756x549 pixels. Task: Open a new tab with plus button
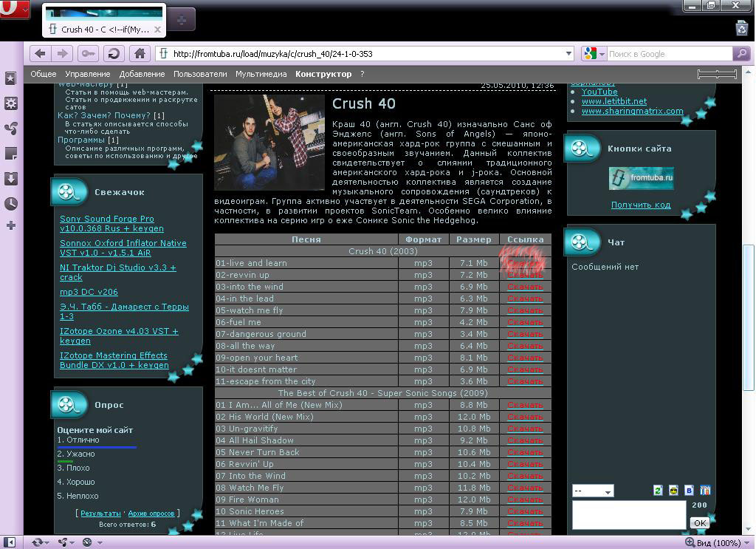tap(182, 20)
